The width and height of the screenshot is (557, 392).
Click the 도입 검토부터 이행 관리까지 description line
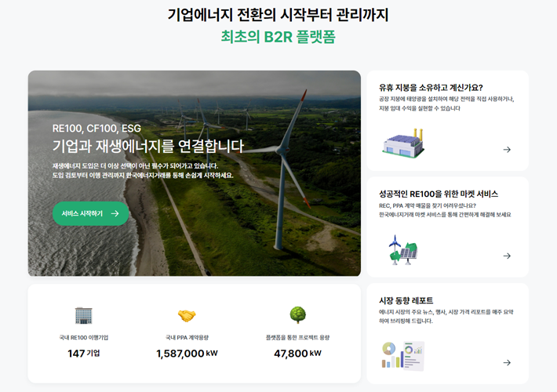click(x=143, y=176)
